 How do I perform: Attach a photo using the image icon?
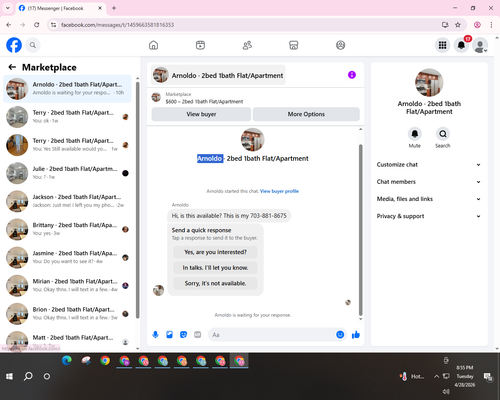[x=169, y=335]
